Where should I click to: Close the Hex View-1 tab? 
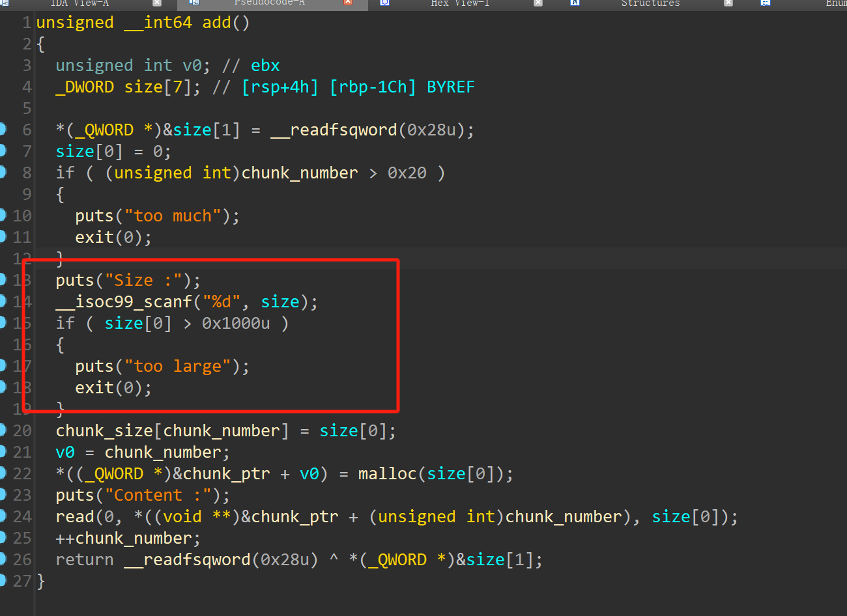pos(538,3)
